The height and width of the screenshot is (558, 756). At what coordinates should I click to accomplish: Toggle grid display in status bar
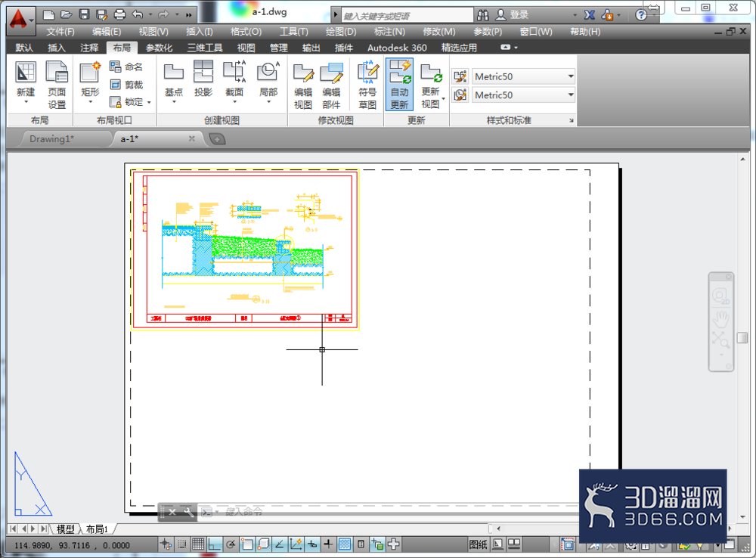click(197, 544)
